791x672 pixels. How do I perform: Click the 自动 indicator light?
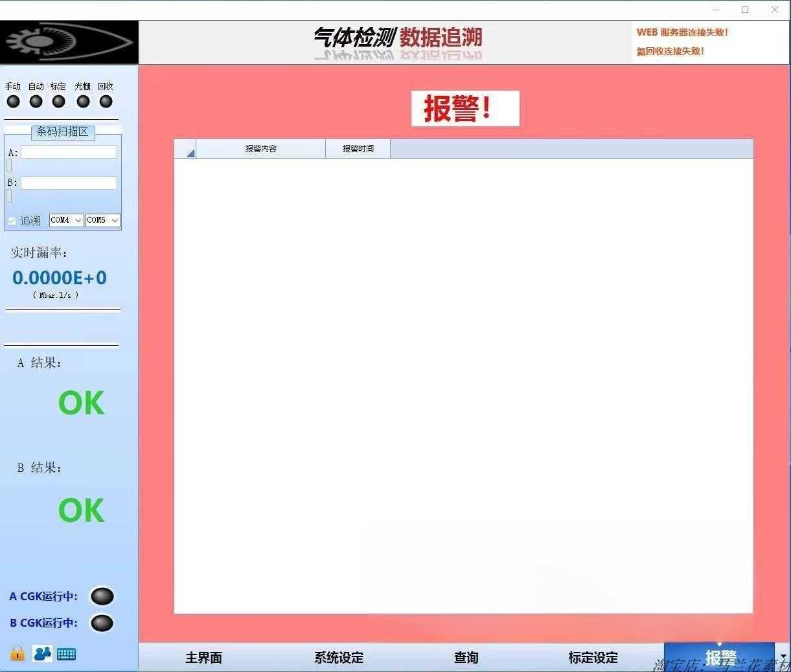click(x=36, y=102)
